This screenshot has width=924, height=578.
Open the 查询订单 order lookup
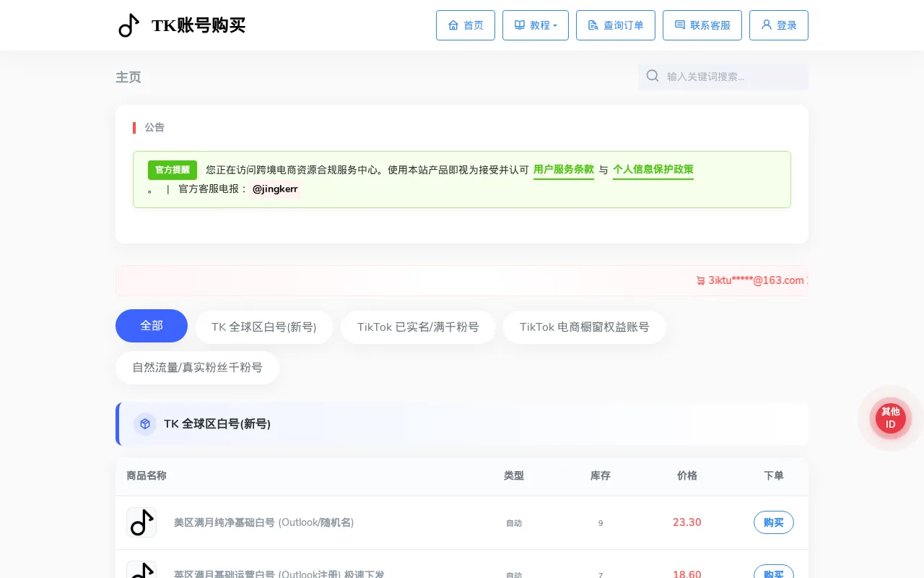click(616, 25)
